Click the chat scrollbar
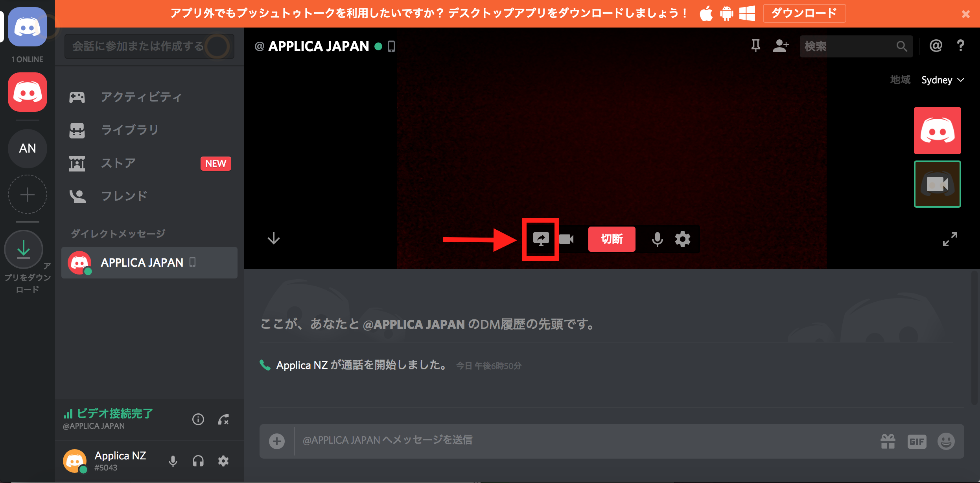Image resolution: width=980 pixels, height=483 pixels. point(974,338)
